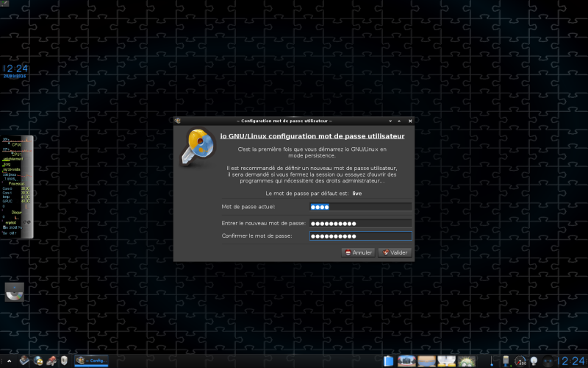Click the globe smiley launcher in taskbar
Image resolution: width=588 pixels, height=368 pixels.
click(38, 361)
